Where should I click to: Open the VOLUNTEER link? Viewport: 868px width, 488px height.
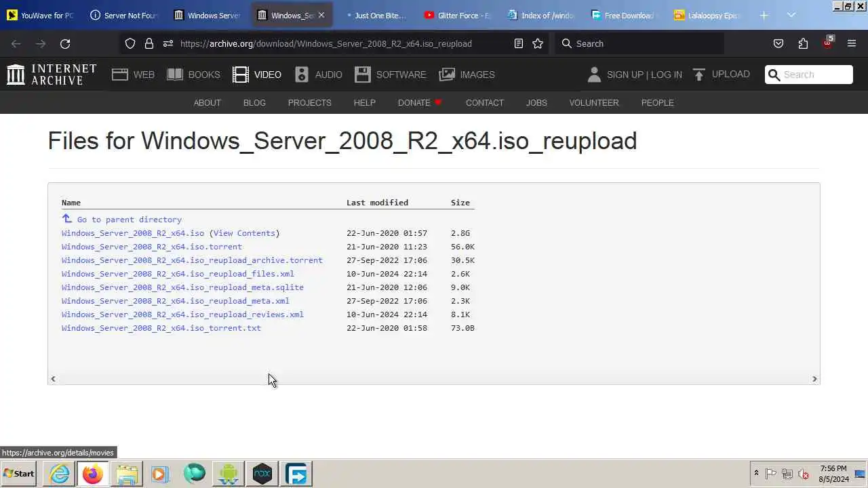point(594,103)
